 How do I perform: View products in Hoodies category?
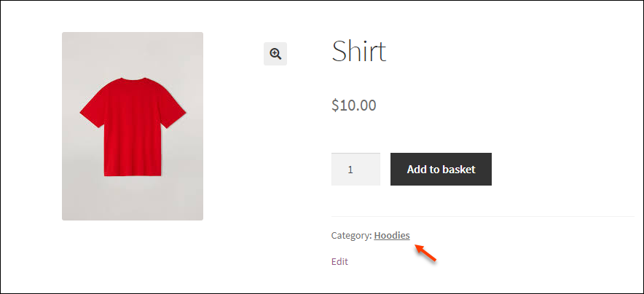392,236
